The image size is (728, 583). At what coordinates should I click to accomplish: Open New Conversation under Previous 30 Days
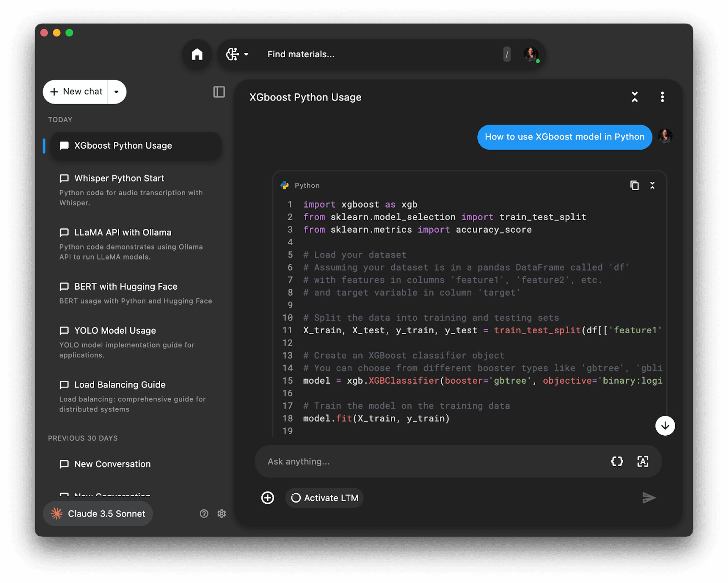point(136,464)
